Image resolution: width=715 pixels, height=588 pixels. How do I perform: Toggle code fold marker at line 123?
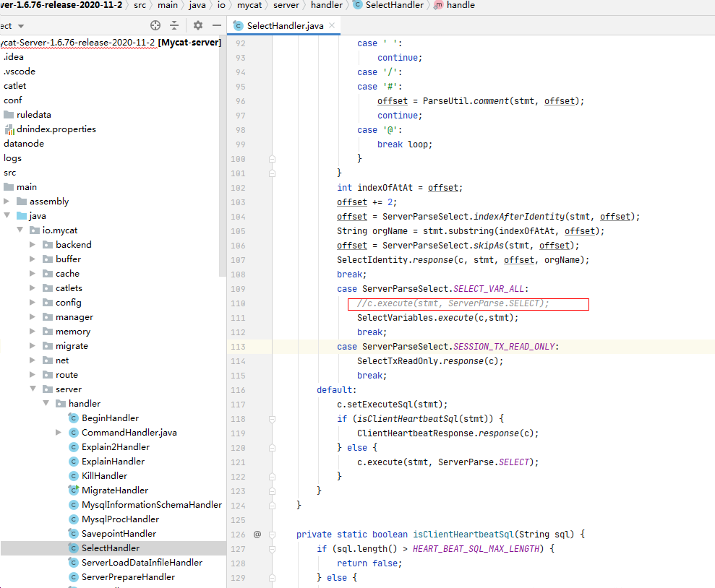[x=273, y=491]
